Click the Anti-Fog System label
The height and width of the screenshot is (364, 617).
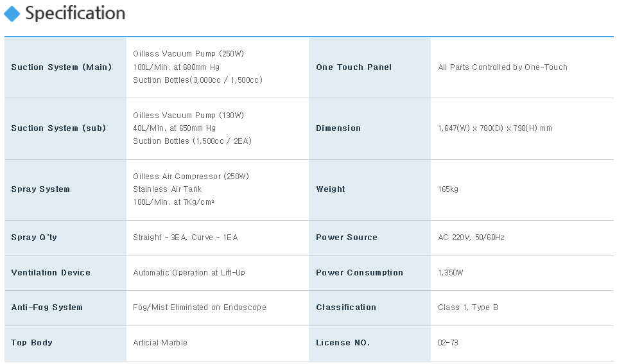47,308
